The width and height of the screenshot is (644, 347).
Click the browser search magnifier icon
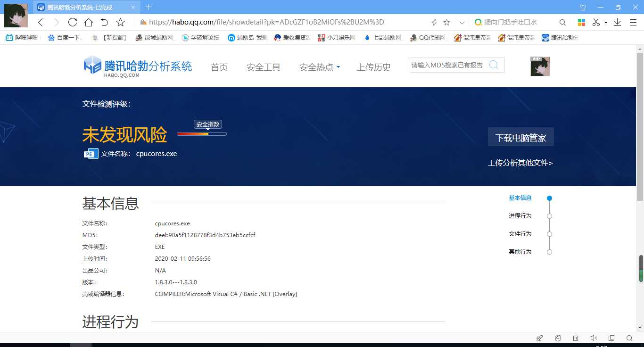tap(562, 22)
